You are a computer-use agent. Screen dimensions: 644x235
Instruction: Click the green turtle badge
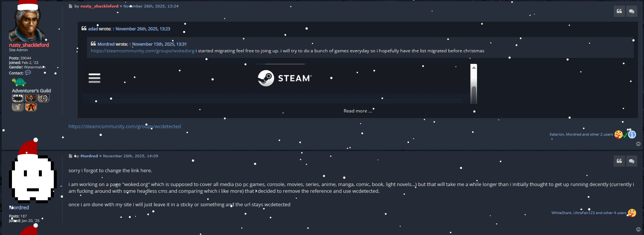click(19, 82)
